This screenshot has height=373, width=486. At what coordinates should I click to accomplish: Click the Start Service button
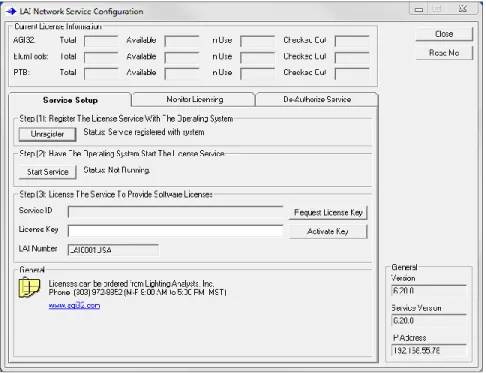pyautogui.click(x=48, y=172)
